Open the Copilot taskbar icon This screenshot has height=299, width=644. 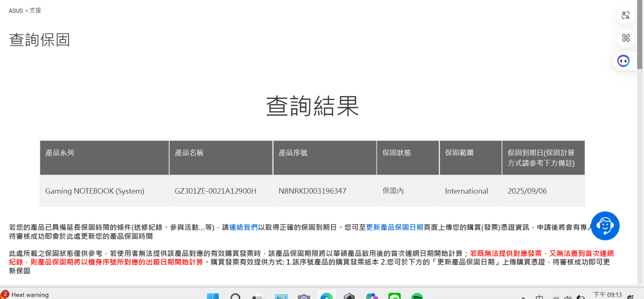tap(372, 296)
